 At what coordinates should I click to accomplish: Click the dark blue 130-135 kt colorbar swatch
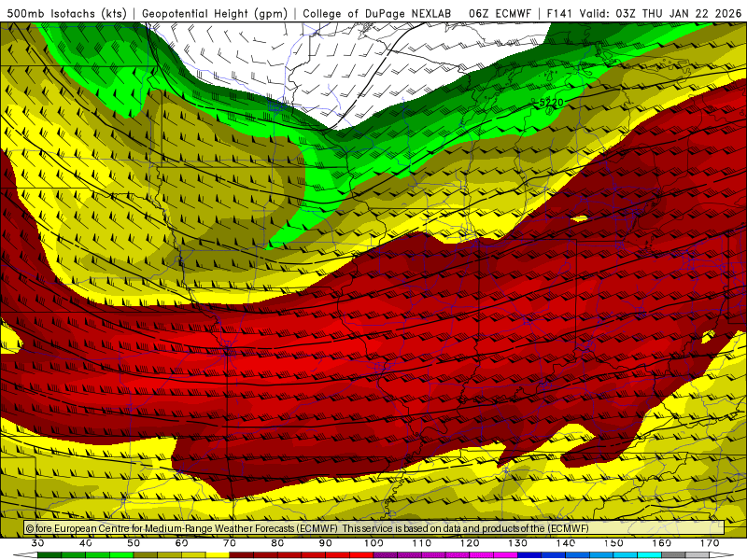point(529,555)
